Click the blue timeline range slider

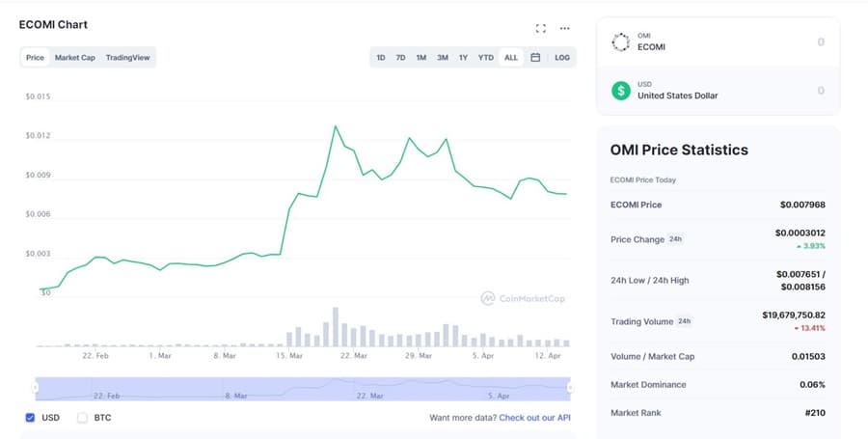pos(303,388)
